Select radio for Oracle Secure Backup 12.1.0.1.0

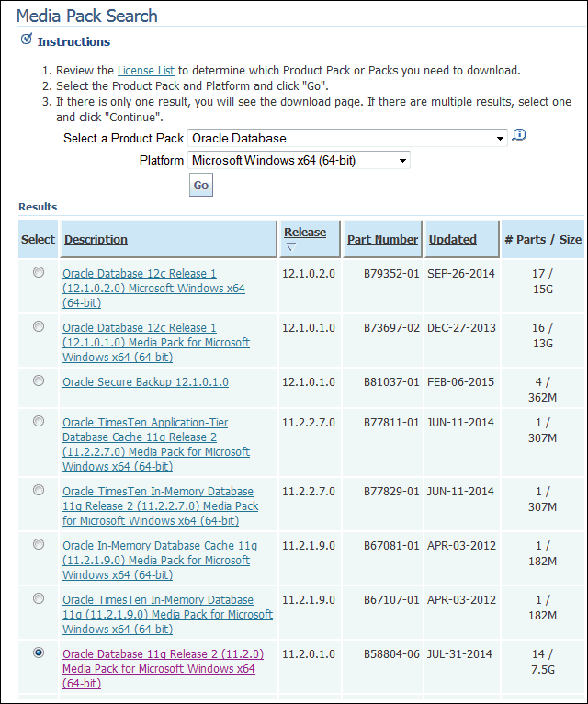click(x=39, y=380)
